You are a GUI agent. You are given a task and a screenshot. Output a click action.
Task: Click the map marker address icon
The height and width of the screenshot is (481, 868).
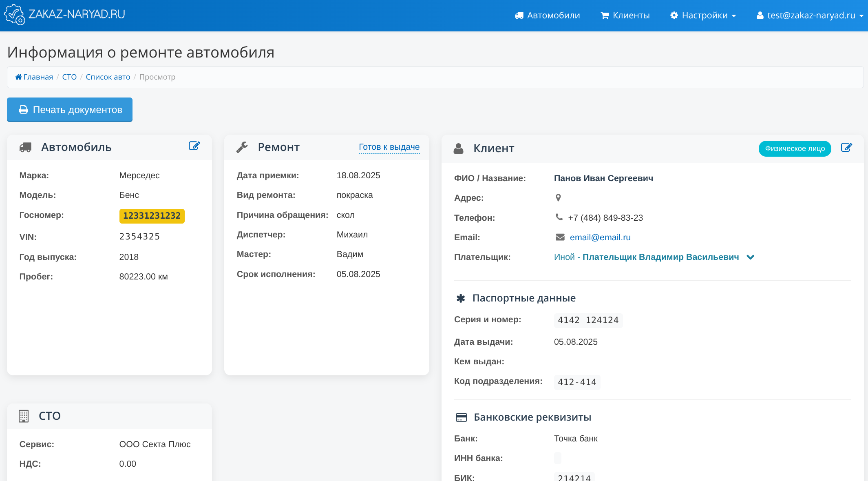tap(558, 198)
